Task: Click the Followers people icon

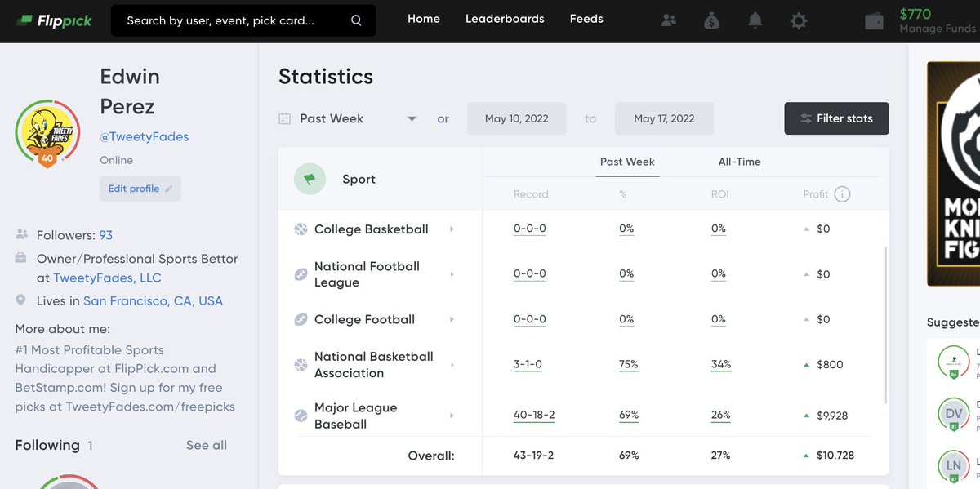Action: [x=21, y=235]
